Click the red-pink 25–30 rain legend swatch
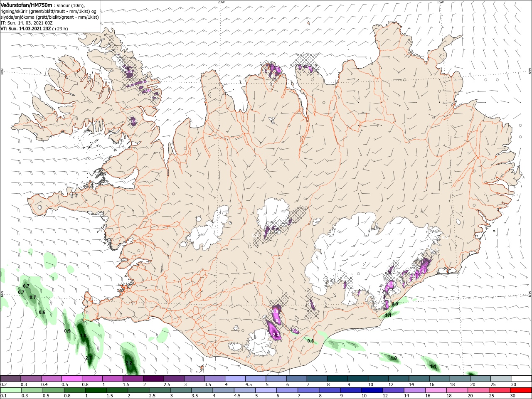This screenshot has width=532, height=399. click(500, 390)
